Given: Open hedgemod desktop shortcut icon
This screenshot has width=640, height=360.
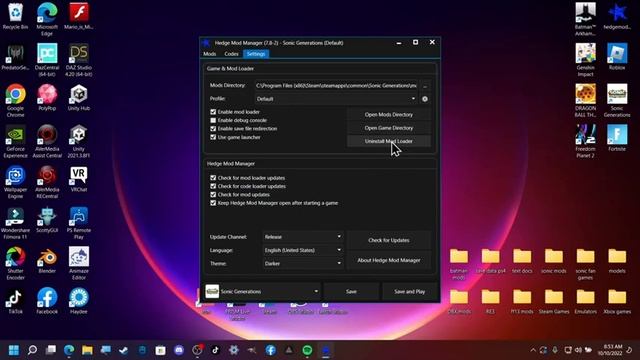Looking at the screenshot, I should tap(617, 17).
